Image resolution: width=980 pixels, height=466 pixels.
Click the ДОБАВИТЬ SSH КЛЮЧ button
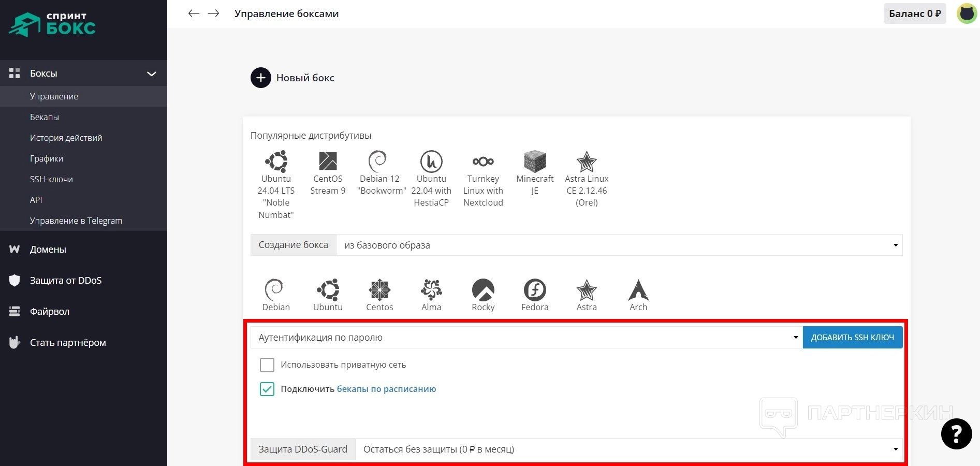coord(853,337)
